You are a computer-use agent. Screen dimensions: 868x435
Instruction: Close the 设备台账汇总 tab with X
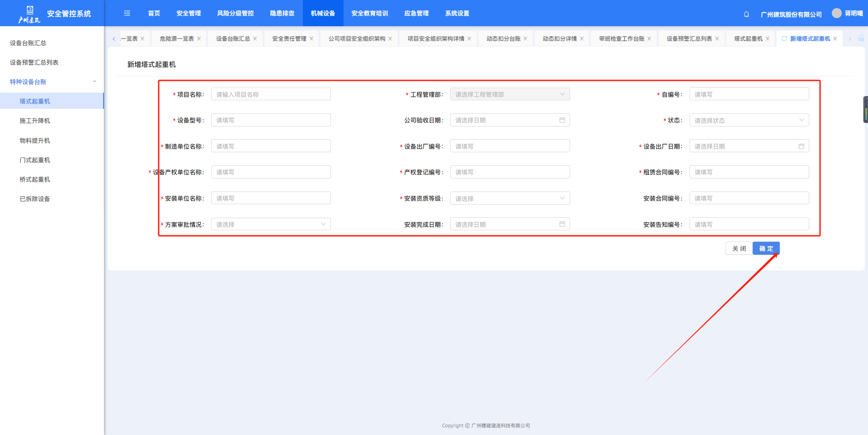click(x=255, y=39)
